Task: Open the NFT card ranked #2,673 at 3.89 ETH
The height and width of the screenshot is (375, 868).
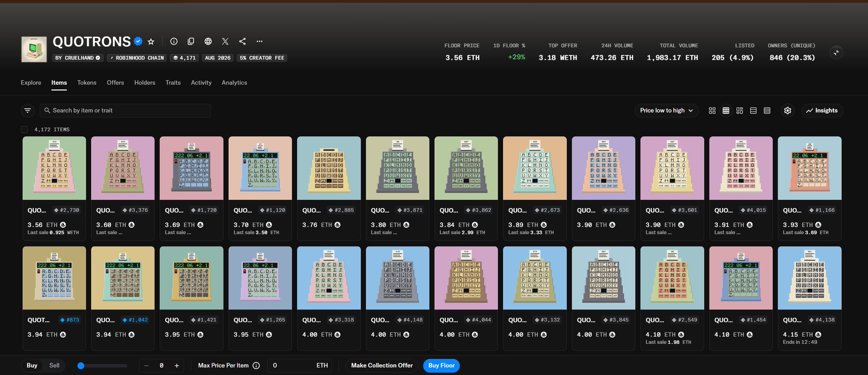Action: click(535, 189)
